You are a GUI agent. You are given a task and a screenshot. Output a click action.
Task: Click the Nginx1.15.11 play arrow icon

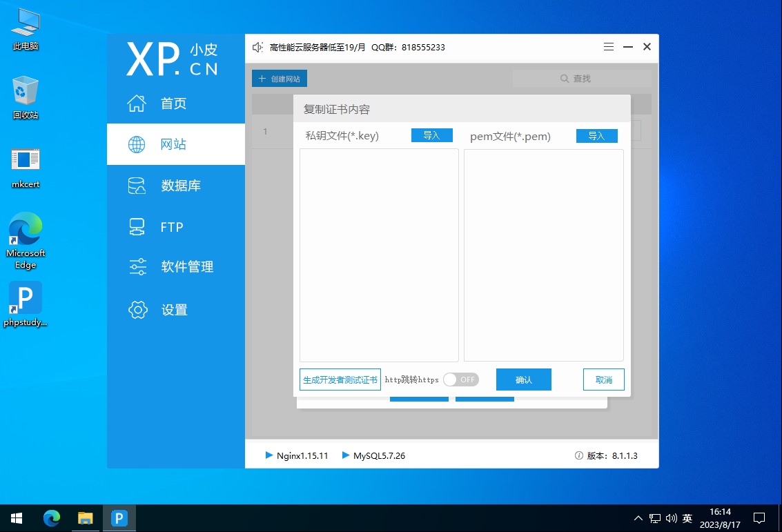268,455
